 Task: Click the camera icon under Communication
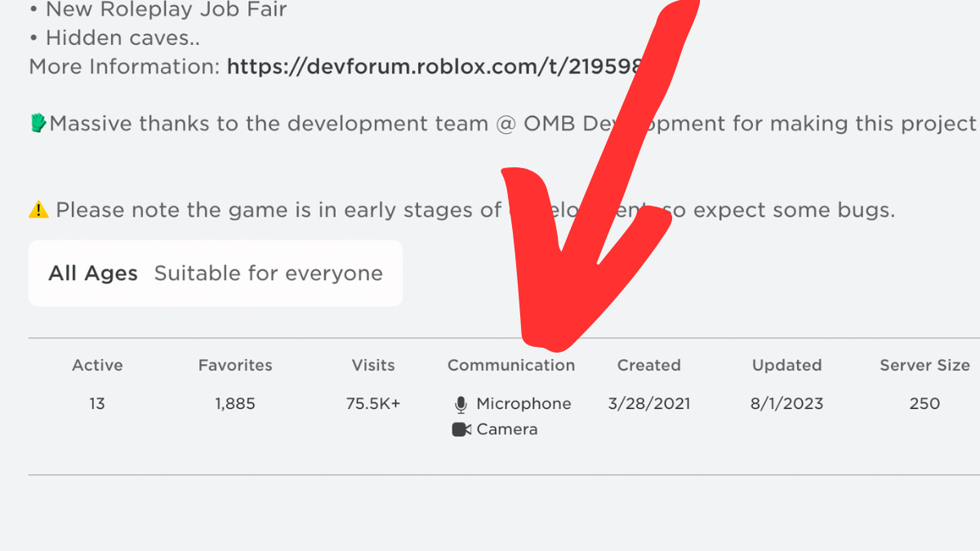[461, 429]
